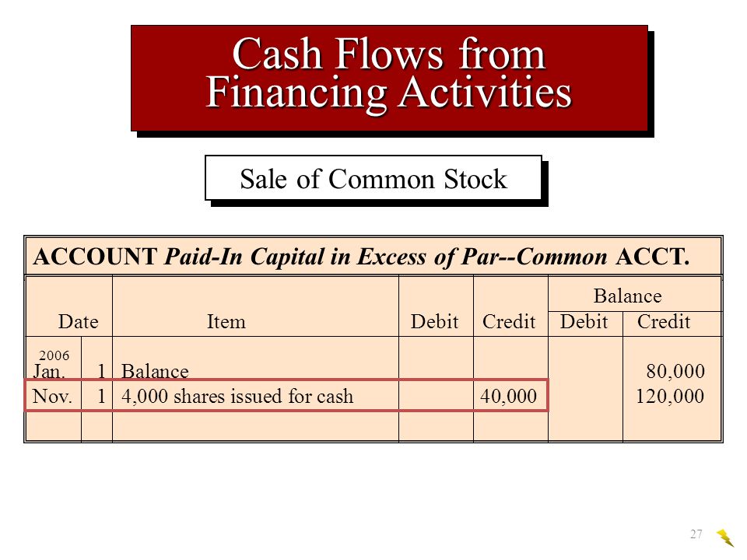Select the 4,000 shares issued for cash entry
747x560 pixels.
pos(237,396)
